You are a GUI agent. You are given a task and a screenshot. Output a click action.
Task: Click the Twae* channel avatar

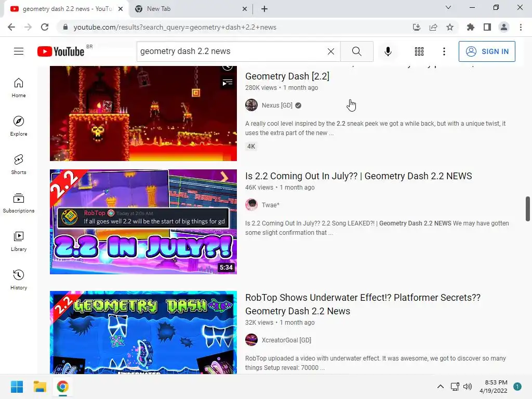click(251, 205)
